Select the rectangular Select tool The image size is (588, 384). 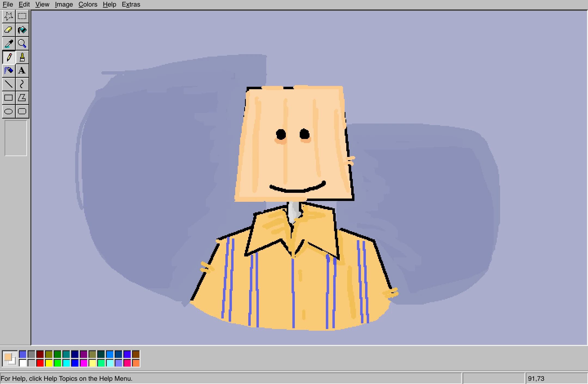click(x=22, y=16)
